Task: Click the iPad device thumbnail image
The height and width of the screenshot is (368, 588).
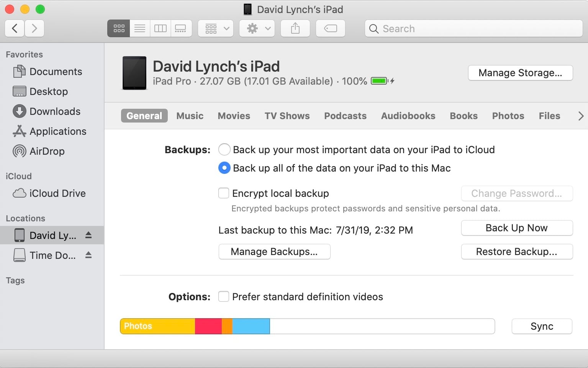Action: tap(134, 73)
